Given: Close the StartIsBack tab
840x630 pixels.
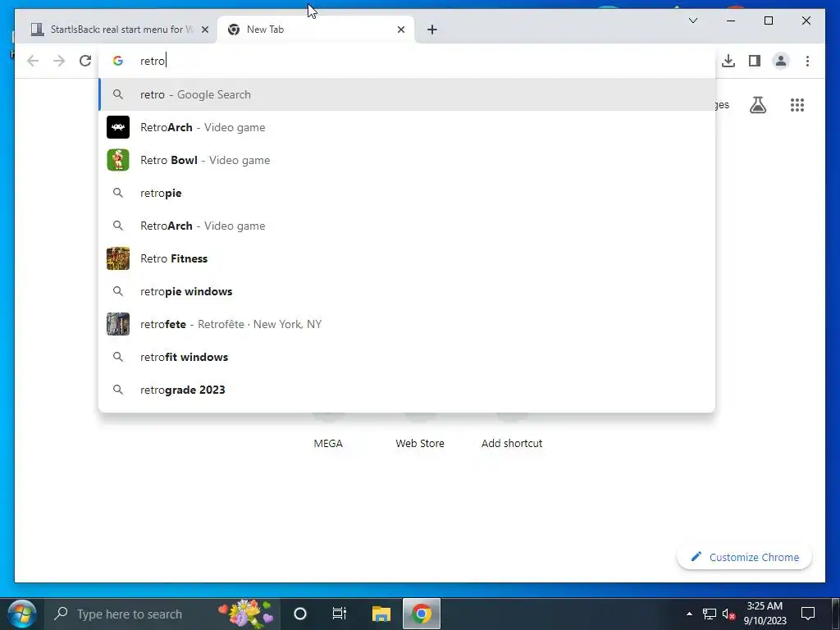Looking at the screenshot, I should point(204,30).
